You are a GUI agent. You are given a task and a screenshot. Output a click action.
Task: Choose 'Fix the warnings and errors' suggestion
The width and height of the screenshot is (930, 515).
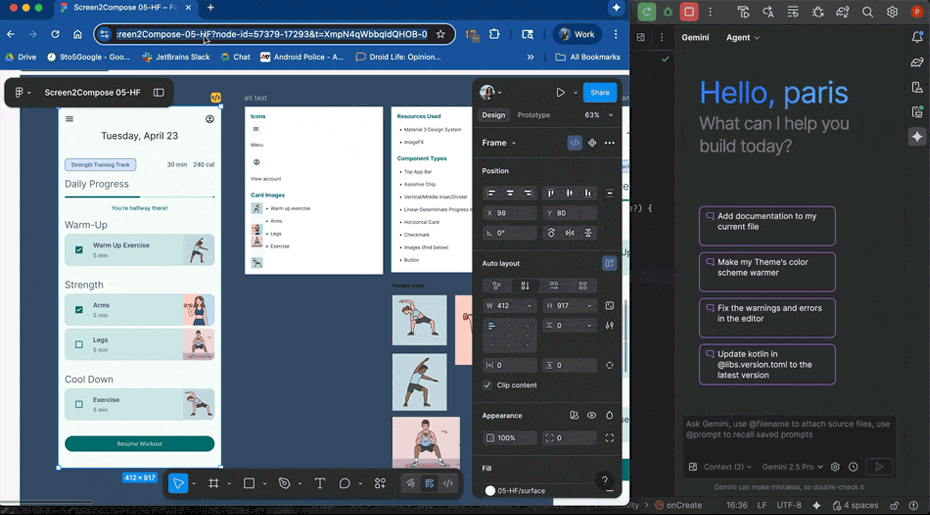point(767,318)
